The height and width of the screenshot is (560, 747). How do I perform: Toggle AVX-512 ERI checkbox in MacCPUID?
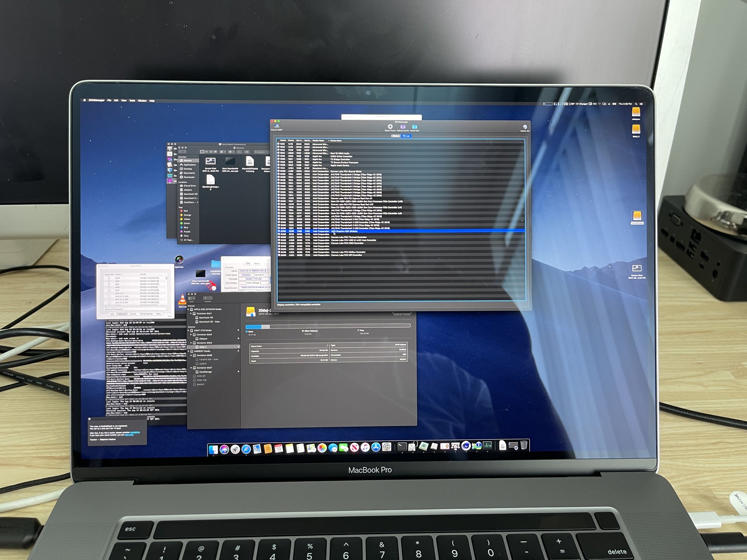tap(109, 299)
